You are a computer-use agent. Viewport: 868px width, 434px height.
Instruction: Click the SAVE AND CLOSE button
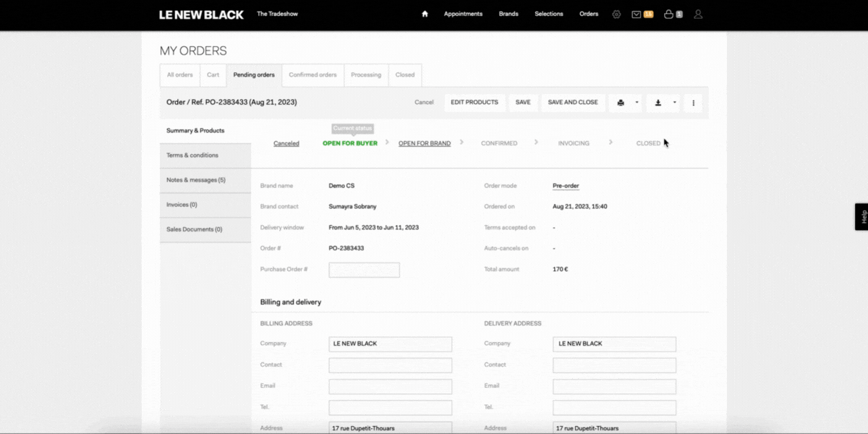pyautogui.click(x=573, y=103)
